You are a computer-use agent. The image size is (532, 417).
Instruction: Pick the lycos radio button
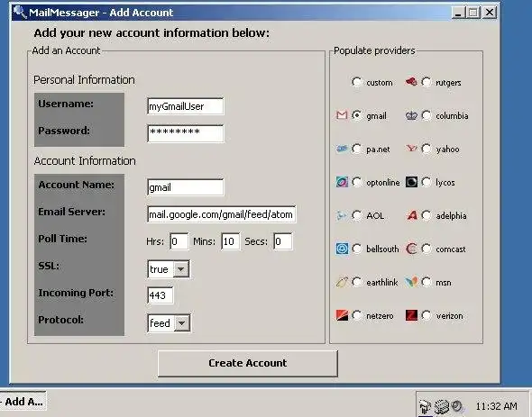(x=427, y=182)
